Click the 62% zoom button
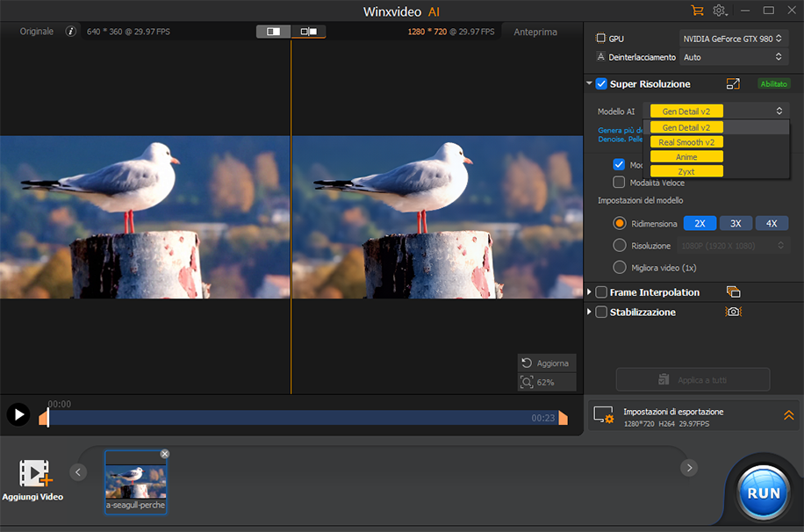804x532 pixels. [547, 382]
